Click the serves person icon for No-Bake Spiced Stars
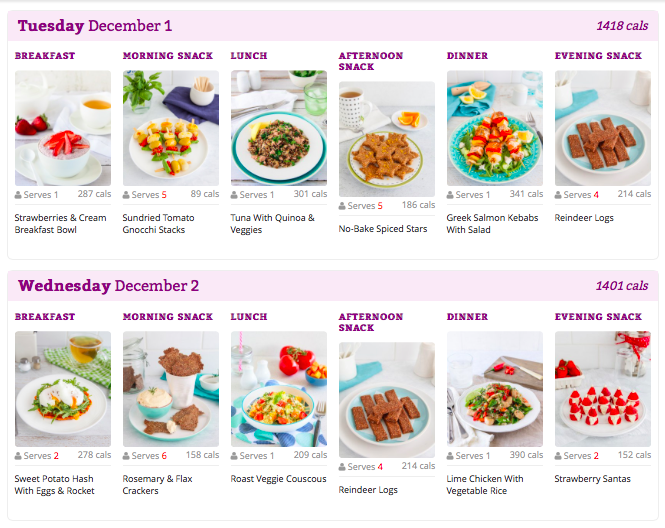The image size is (665, 528). coord(343,206)
